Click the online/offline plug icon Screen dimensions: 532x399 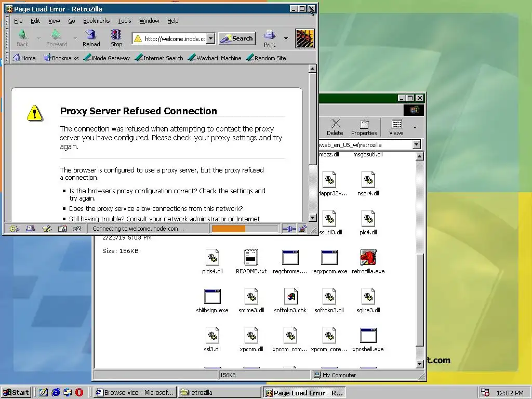coord(289,229)
